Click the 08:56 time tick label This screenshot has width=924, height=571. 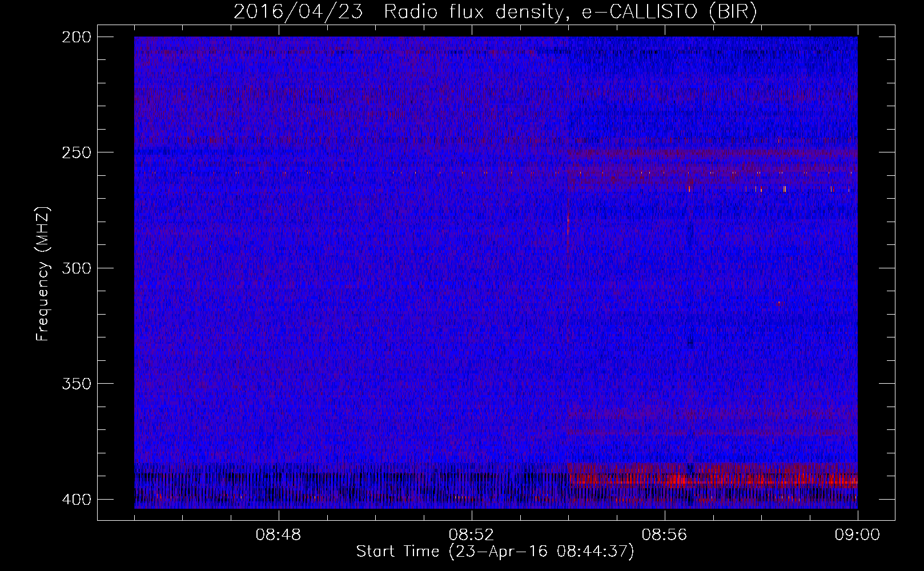(665, 535)
